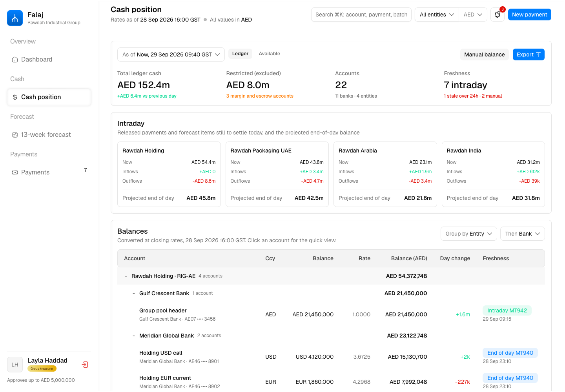Viewport: 565px width, 392px height.
Task: Click the New payment button
Action: pos(530,15)
